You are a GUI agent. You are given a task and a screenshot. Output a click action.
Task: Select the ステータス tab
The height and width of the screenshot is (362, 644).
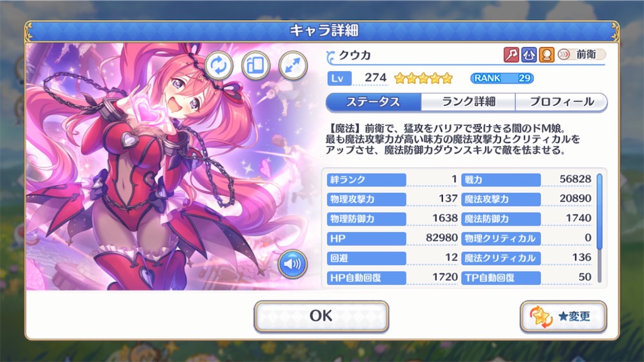[x=374, y=102]
